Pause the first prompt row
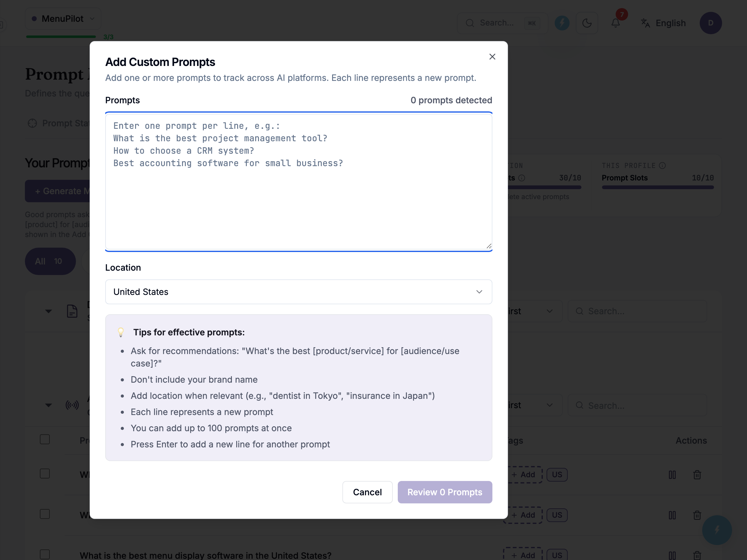 (672, 475)
